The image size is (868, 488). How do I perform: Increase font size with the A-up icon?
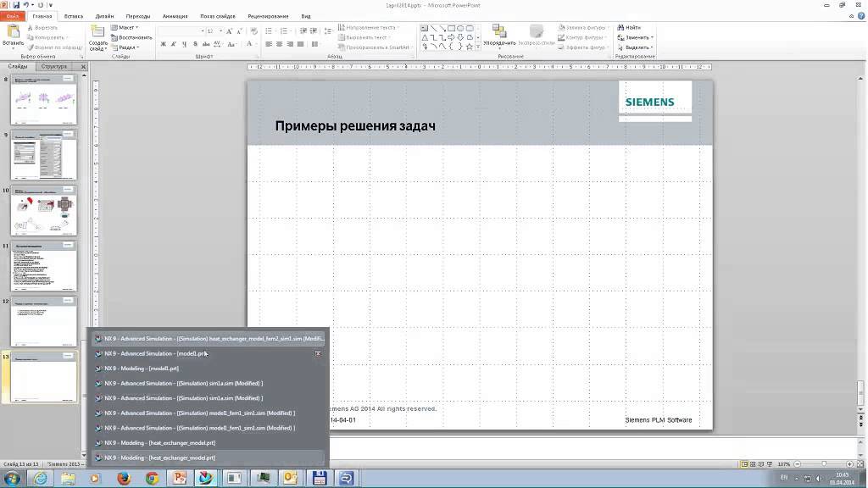point(229,31)
